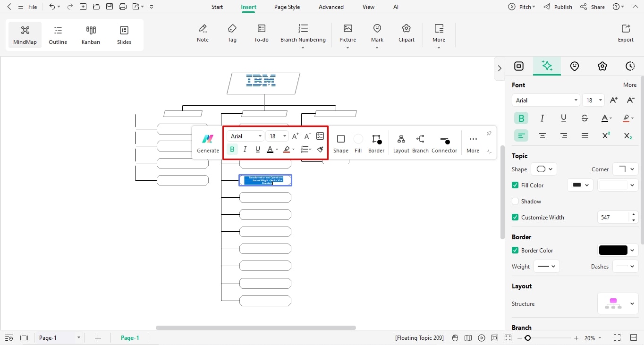Open Kanban view mode
This screenshot has width=644, height=345.
91,35
